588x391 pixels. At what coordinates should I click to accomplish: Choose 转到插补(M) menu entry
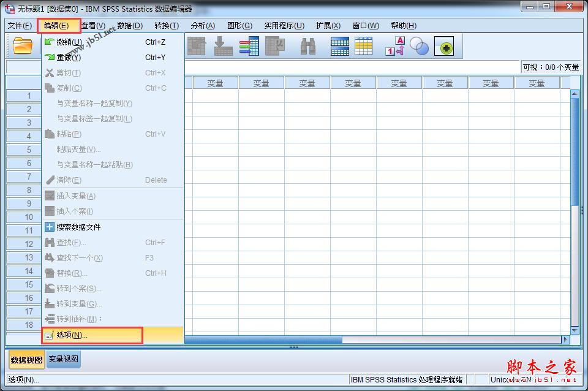tap(113, 319)
